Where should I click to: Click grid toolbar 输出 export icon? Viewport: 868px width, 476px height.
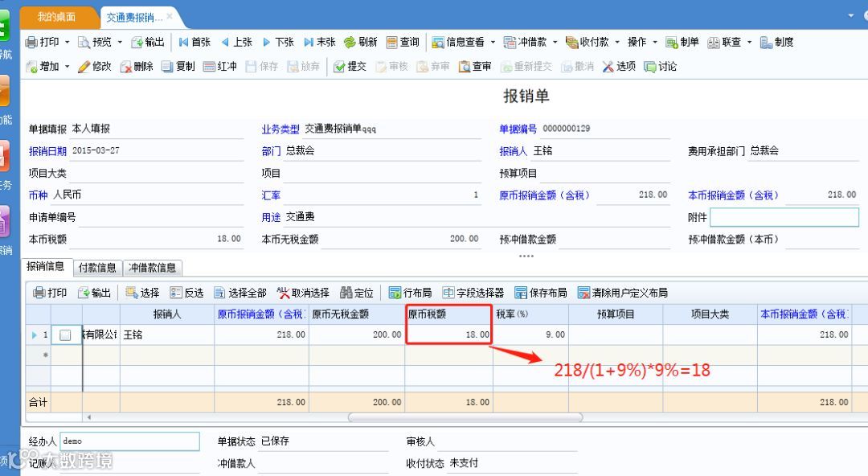tap(84, 293)
